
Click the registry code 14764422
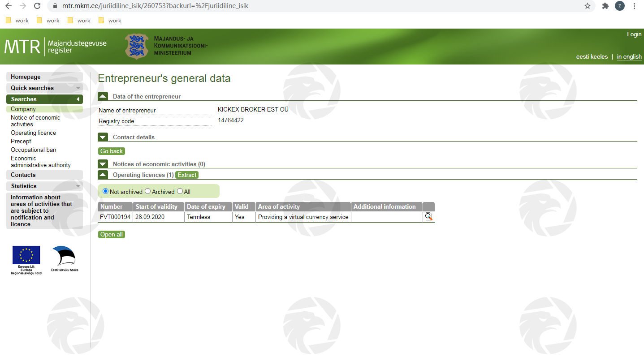tap(231, 120)
